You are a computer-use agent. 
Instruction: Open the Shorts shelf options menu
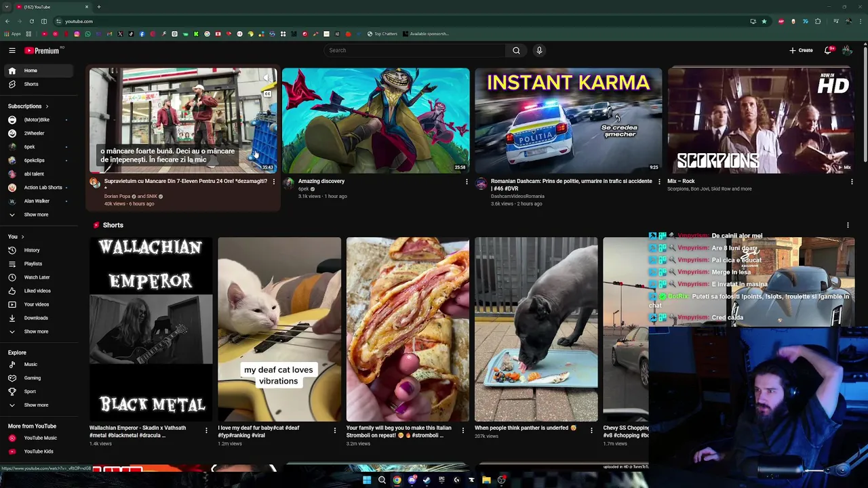tap(848, 225)
